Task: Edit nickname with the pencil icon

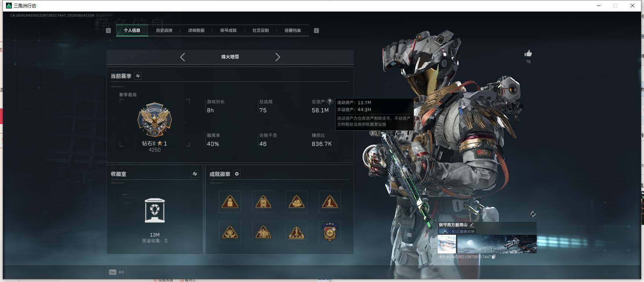Action: [472, 225]
